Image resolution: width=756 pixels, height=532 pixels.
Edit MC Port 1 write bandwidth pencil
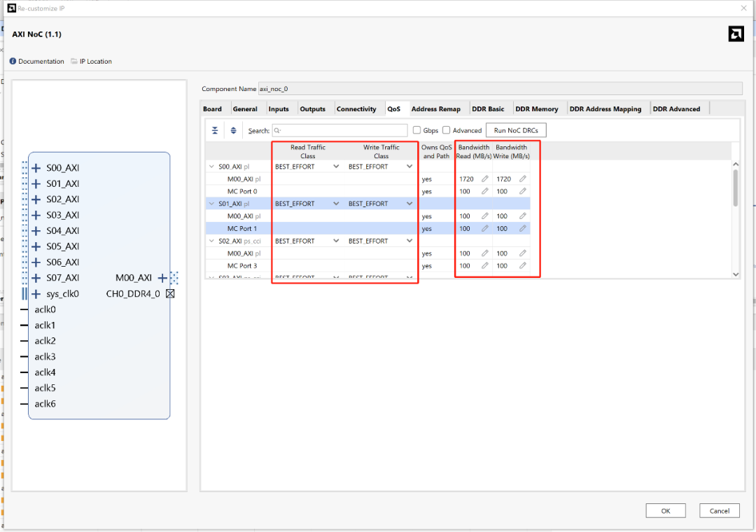coord(522,229)
